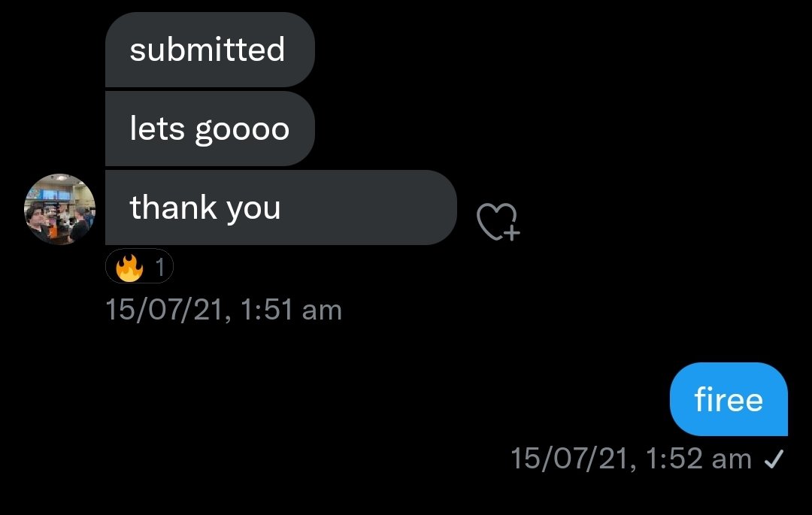Viewport: 812px width, 515px height.
Task: Click the word "you" in the message
Action: (253, 208)
